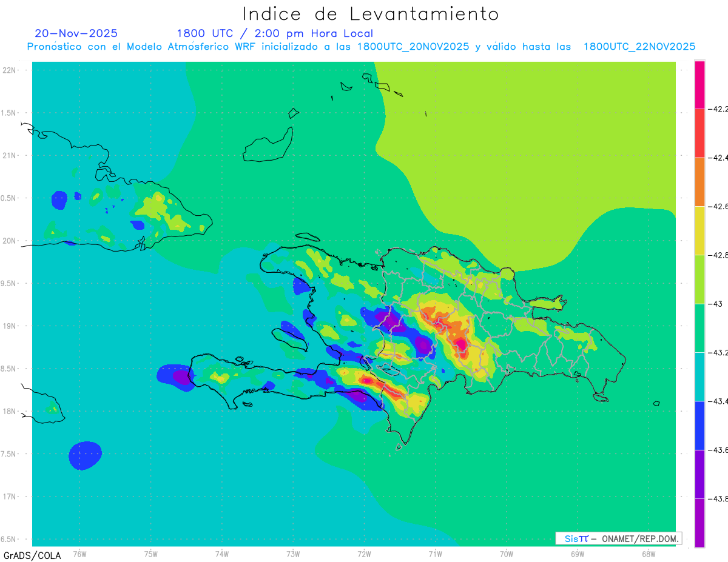This screenshot has height=562, width=728.
Task: Click the longitude label "70W"
Action: [x=506, y=553]
